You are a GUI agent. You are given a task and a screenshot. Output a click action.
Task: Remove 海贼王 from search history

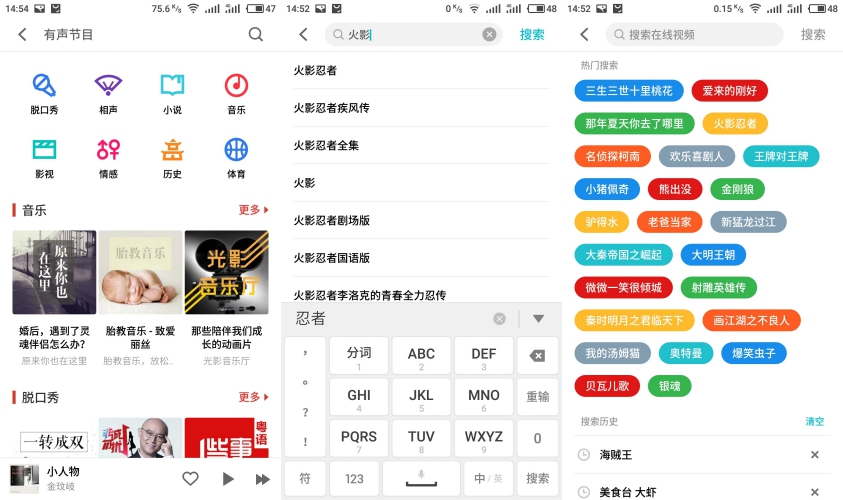click(x=815, y=455)
